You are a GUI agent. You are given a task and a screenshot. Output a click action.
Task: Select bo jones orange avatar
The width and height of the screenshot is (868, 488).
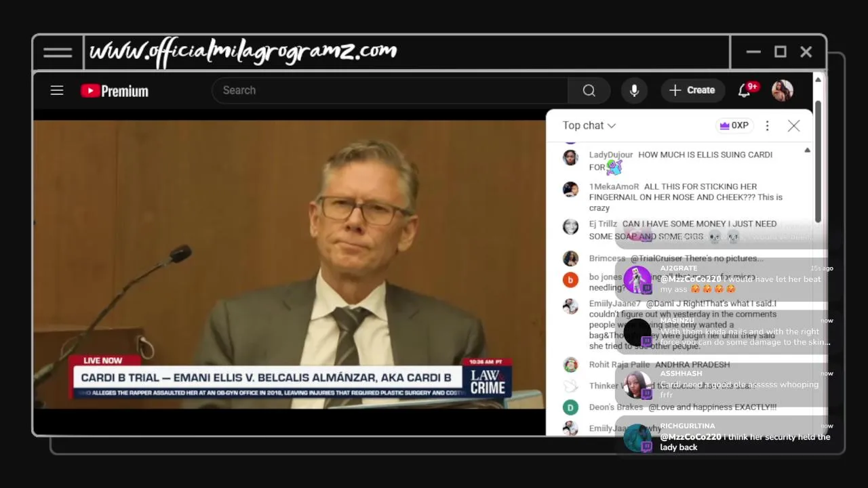point(570,279)
